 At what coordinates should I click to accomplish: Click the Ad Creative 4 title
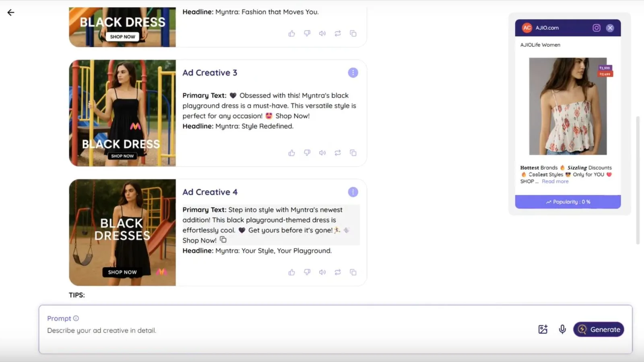coord(210,192)
